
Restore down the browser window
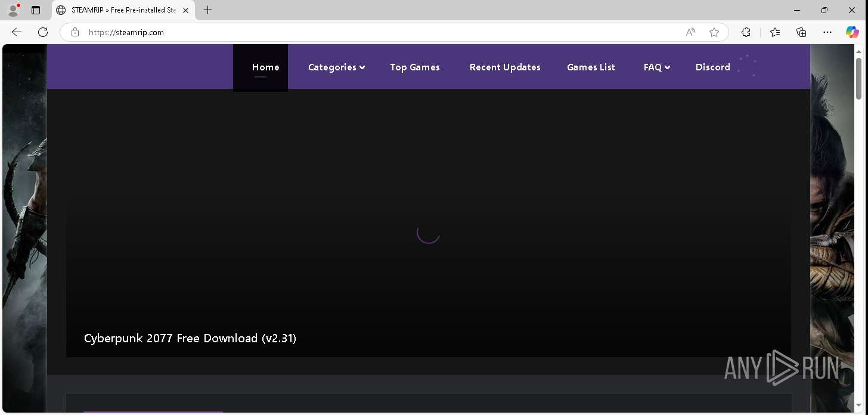824,10
